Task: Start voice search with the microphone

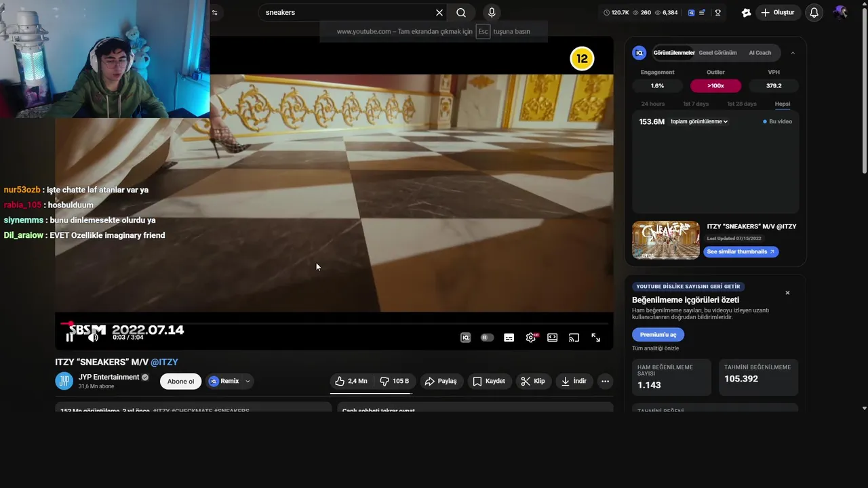Action: click(492, 12)
